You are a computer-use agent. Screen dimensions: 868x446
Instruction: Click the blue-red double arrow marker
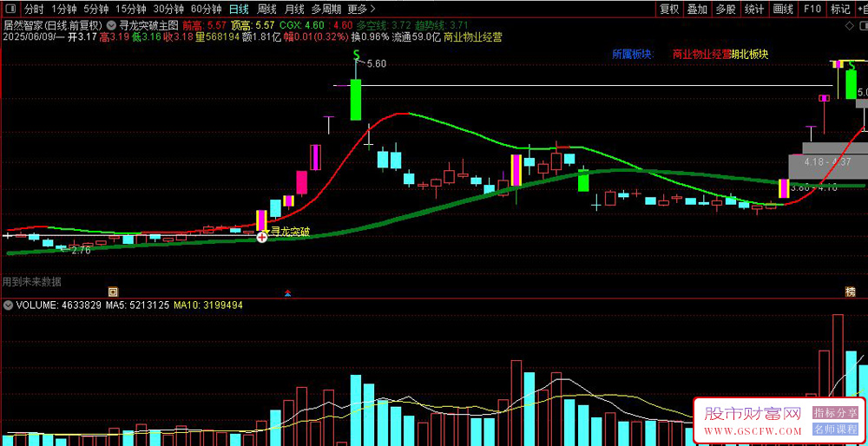(x=288, y=292)
